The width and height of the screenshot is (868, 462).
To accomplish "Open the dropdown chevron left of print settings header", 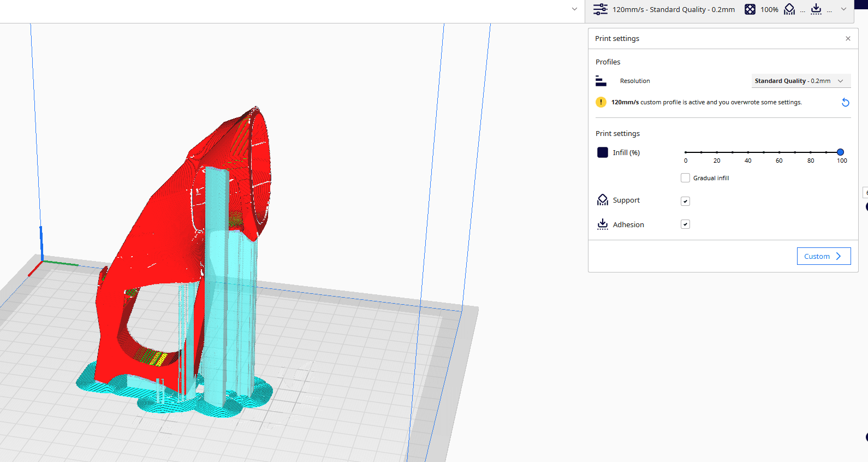I will pyautogui.click(x=574, y=9).
